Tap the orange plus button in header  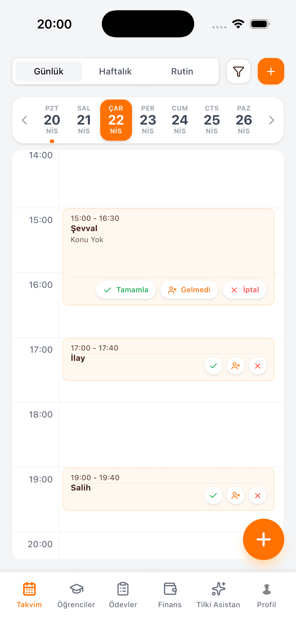click(x=271, y=71)
